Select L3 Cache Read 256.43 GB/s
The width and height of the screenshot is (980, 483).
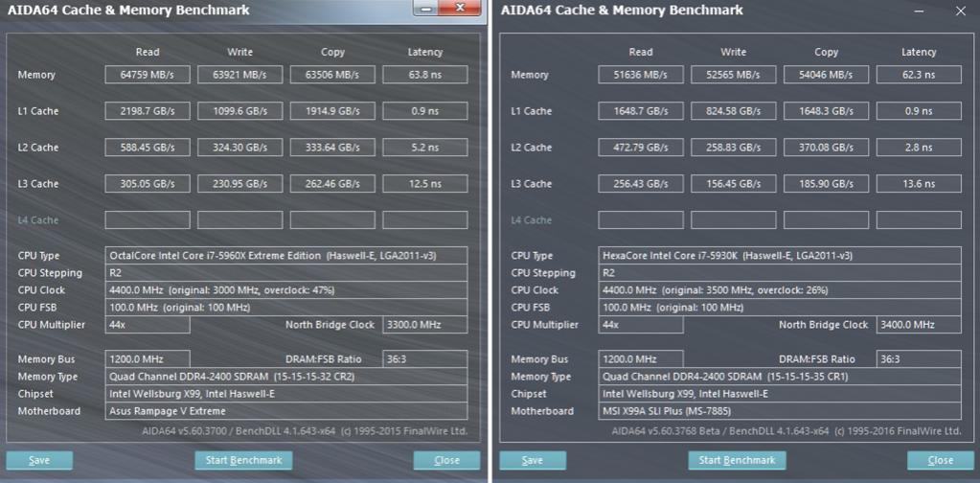(x=641, y=184)
